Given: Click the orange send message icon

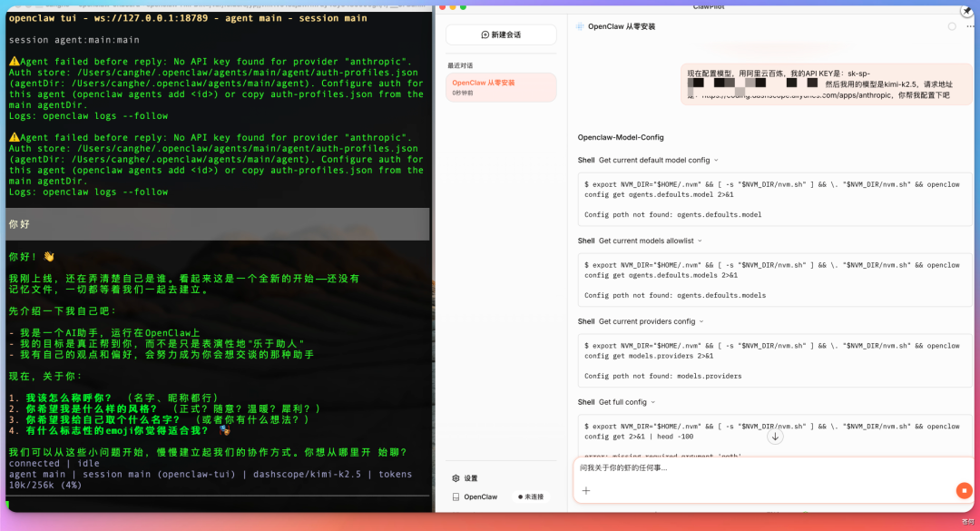Looking at the screenshot, I should click(x=964, y=489).
